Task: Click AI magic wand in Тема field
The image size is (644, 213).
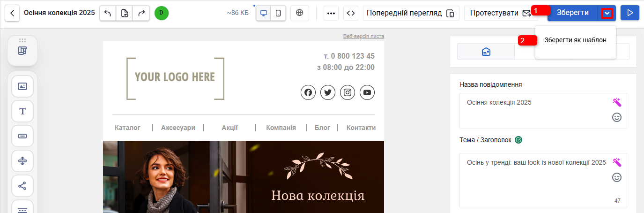Action: coord(617,162)
